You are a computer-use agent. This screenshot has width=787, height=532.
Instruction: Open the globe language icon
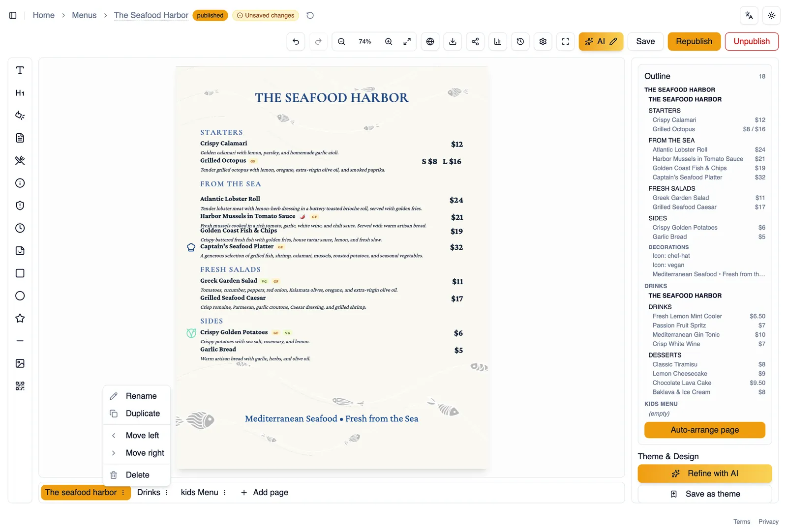[430, 41]
